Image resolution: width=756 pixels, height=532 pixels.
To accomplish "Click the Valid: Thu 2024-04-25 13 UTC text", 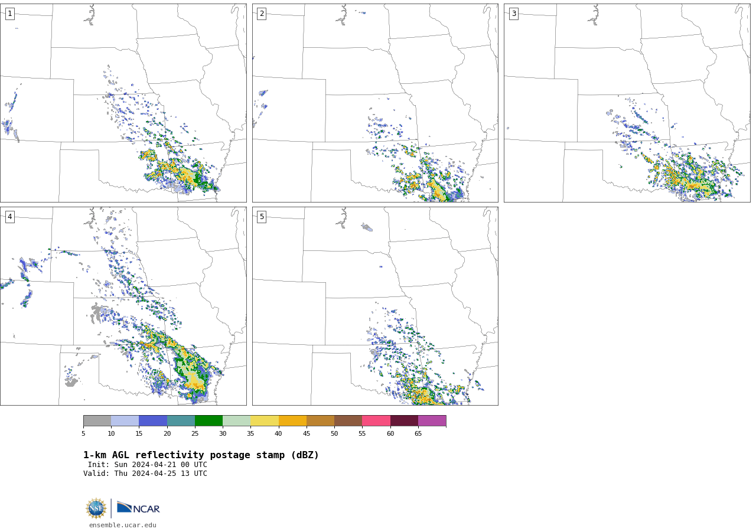I will [145, 474].
